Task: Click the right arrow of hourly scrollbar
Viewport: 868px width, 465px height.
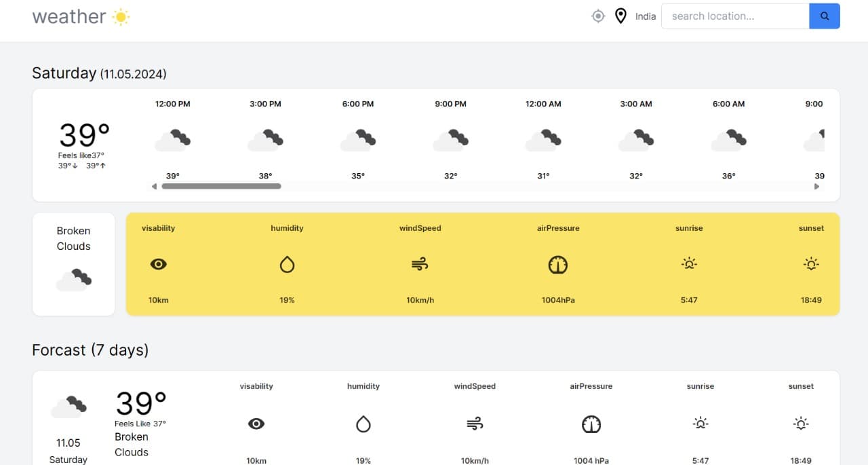Action: 816,186
